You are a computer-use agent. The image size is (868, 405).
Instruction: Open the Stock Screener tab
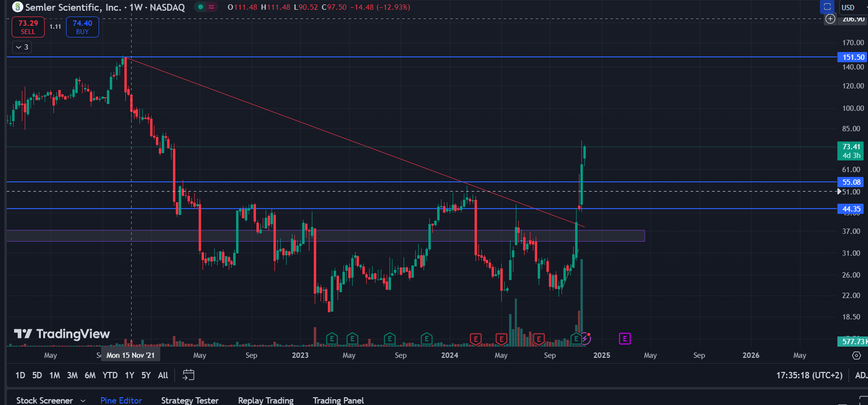tap(45, 400)
